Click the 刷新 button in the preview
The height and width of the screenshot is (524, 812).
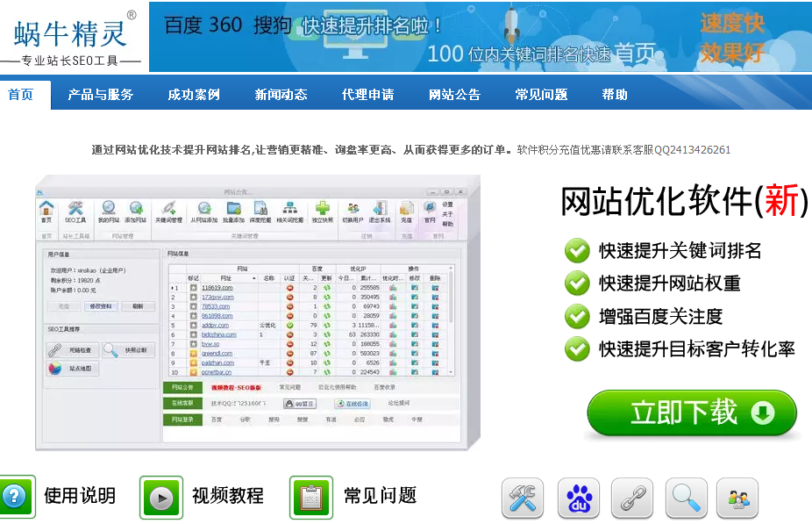[138, 306]
